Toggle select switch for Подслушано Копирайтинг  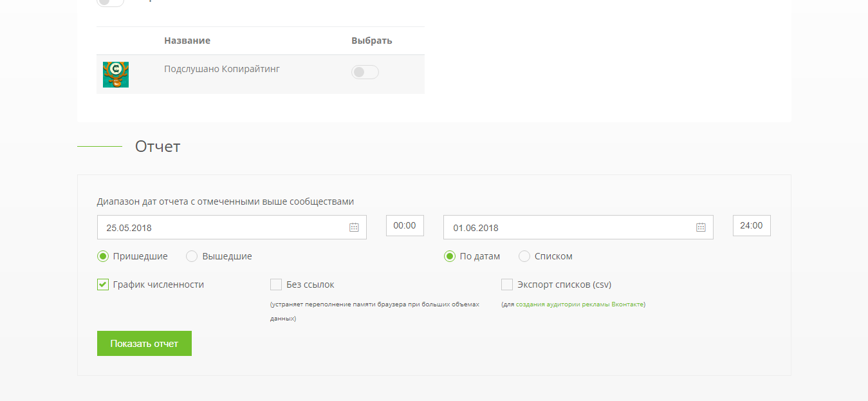coord(365,72)
